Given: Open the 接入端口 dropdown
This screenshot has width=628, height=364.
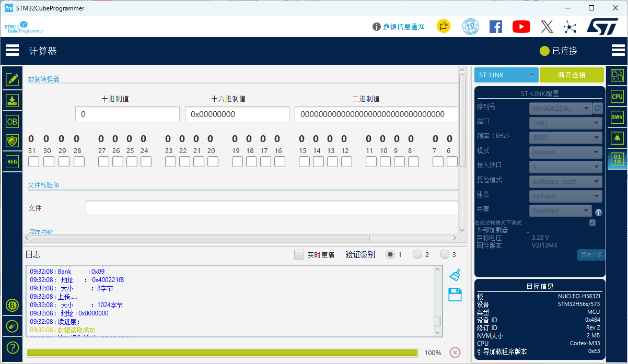Looking at the screenshot, I should click(x=566, y=167).
